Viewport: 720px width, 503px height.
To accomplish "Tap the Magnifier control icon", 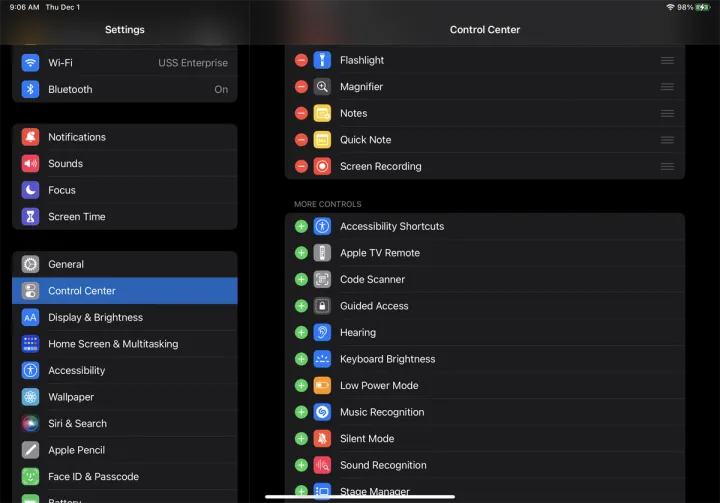I will tap(322, 87).
